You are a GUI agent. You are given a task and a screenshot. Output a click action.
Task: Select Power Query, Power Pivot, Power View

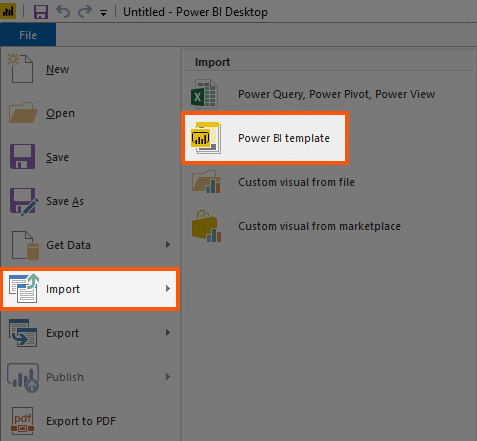337,94
